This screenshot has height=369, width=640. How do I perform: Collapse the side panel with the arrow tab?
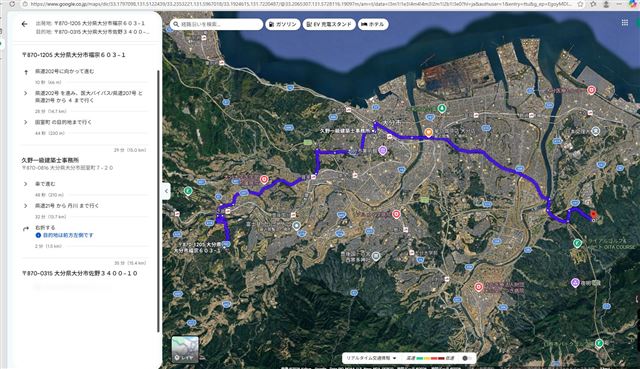[x=166, y=191]
